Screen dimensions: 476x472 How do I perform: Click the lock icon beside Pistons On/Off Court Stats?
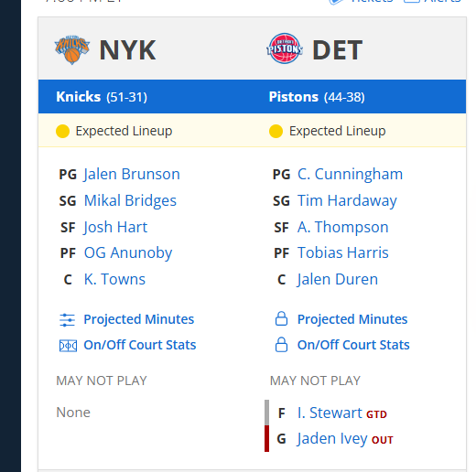(x=281, y=345)
